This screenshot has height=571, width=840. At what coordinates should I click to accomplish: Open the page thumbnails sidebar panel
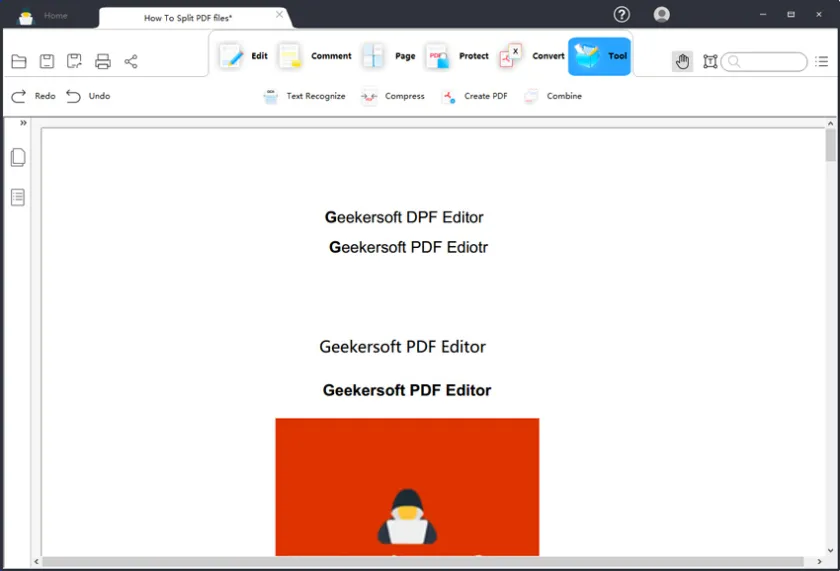pyautogui.click(x=18, y=157)
